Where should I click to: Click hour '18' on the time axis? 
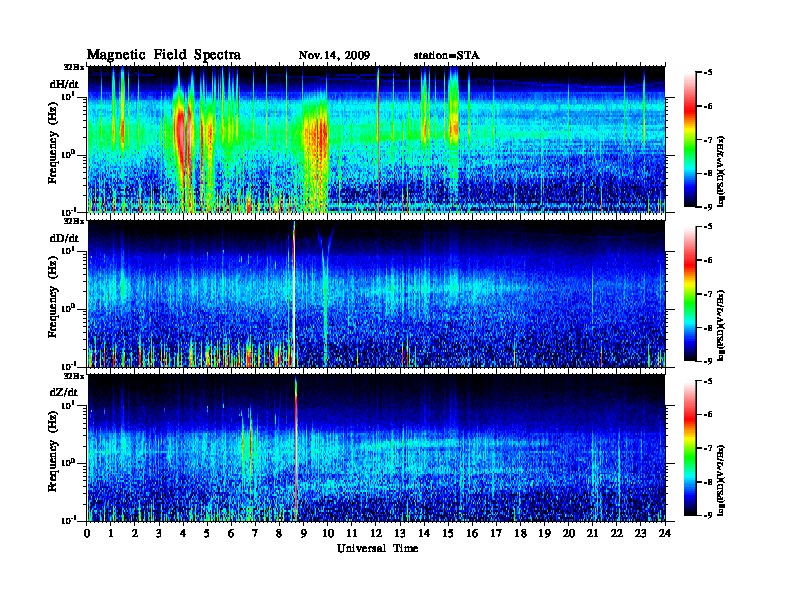(x=520, y=533)
